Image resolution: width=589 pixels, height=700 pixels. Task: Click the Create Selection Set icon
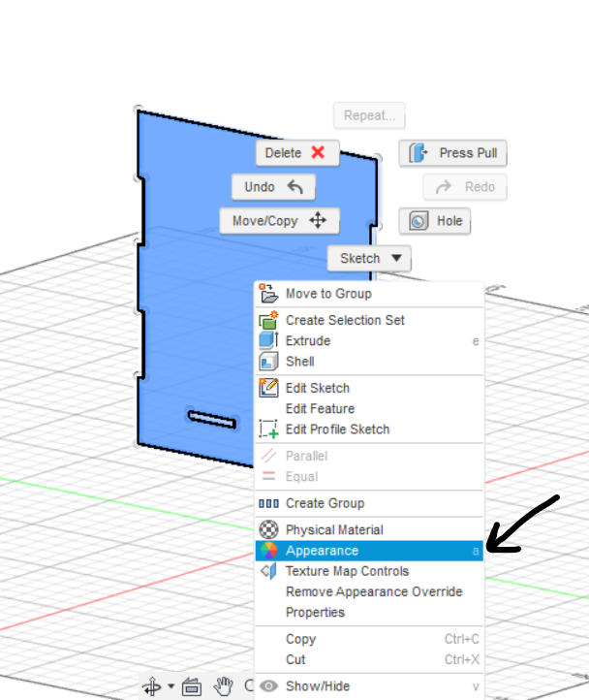(x=268, y=320)
